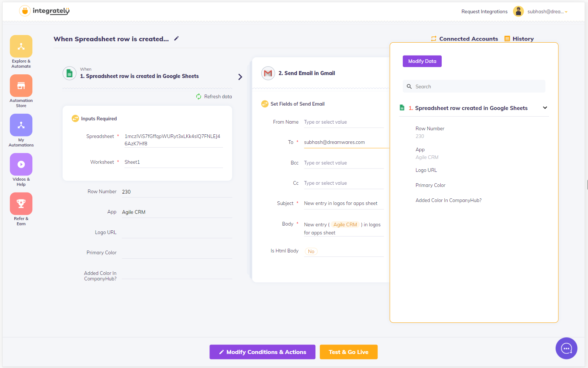588x368 pixels.
Task: Go to My Automations icon
Action: pyautogui.click(x=21, y=125)
